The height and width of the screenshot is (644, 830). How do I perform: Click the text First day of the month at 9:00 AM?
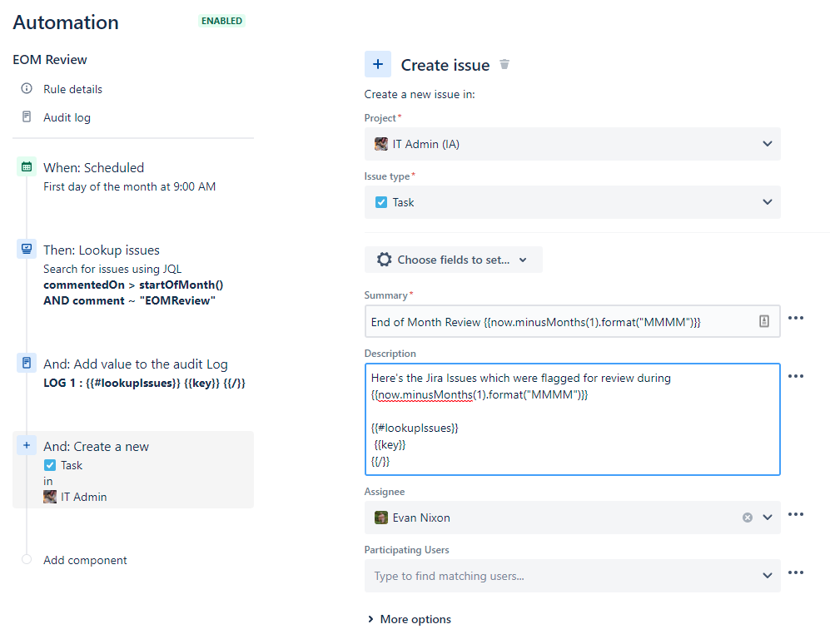pyautogui.click(x=130, y=186)
